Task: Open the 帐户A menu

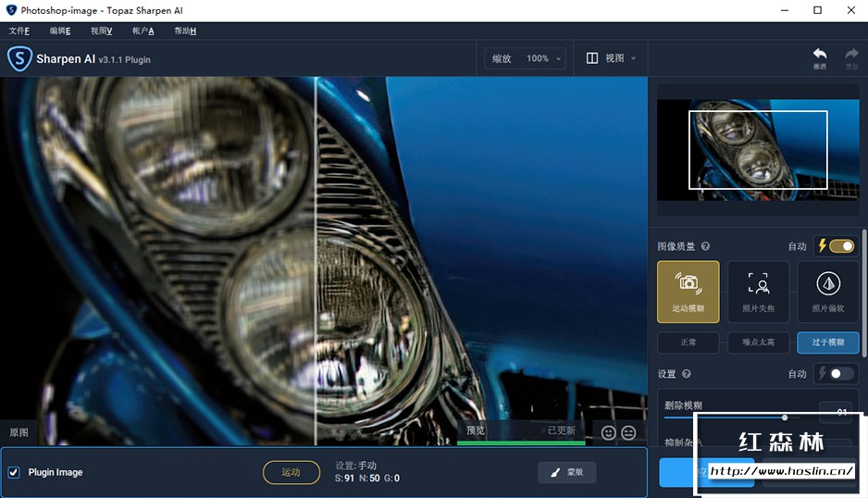Action: (143, 31)
